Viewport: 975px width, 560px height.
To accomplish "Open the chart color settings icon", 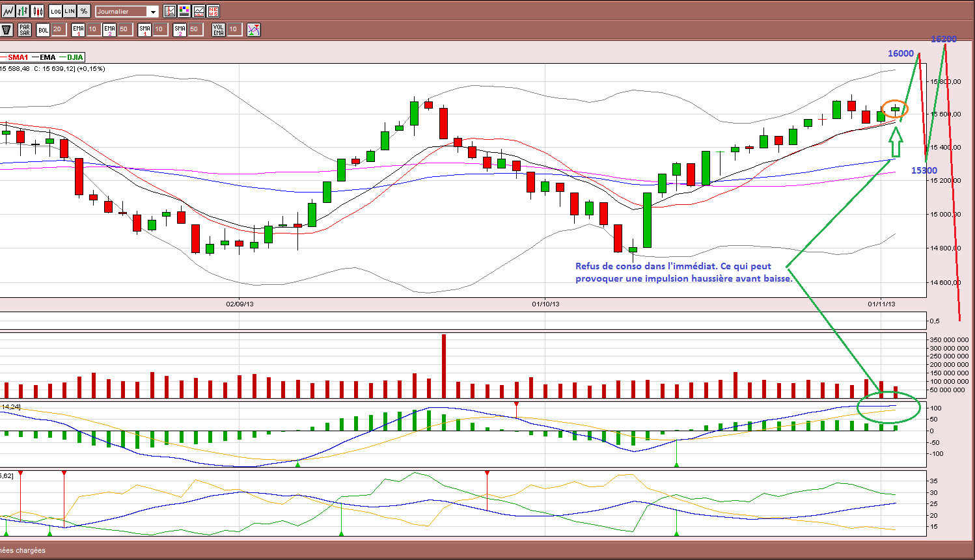I will tap(184, 11).
